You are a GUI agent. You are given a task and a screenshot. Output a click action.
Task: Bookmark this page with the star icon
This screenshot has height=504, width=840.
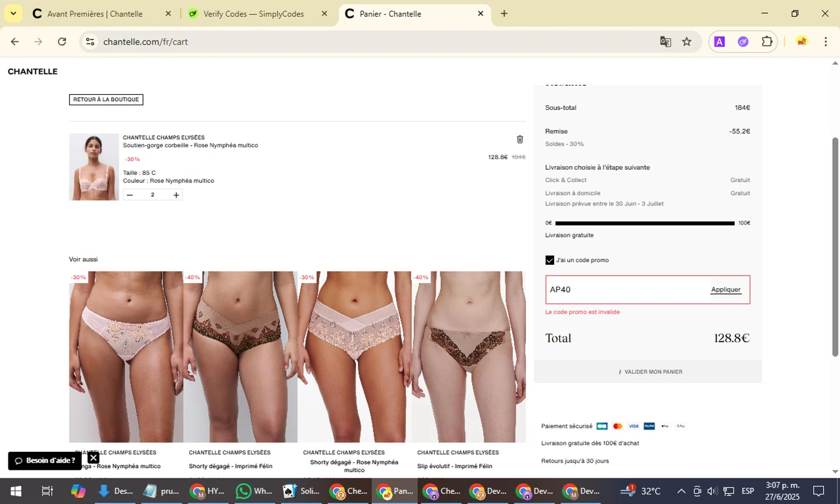pyautogui.click(x=687, y=41)
